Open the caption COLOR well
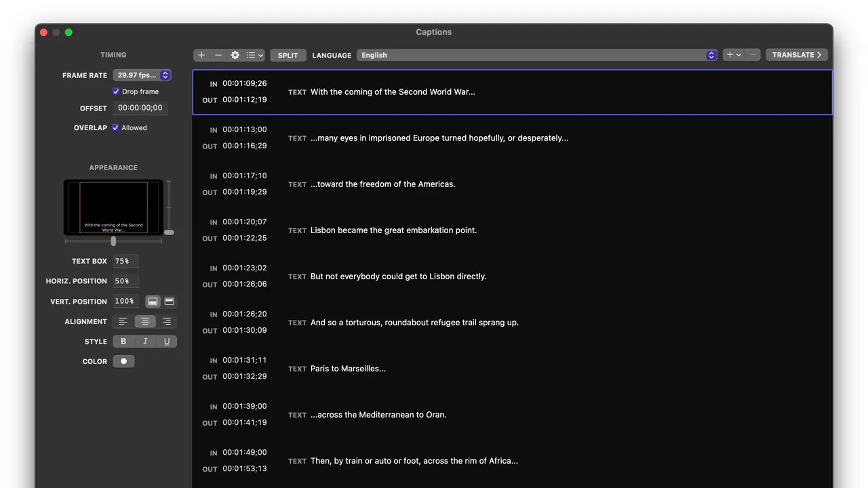This screenshot has height=488, width=868. point(123,361)
